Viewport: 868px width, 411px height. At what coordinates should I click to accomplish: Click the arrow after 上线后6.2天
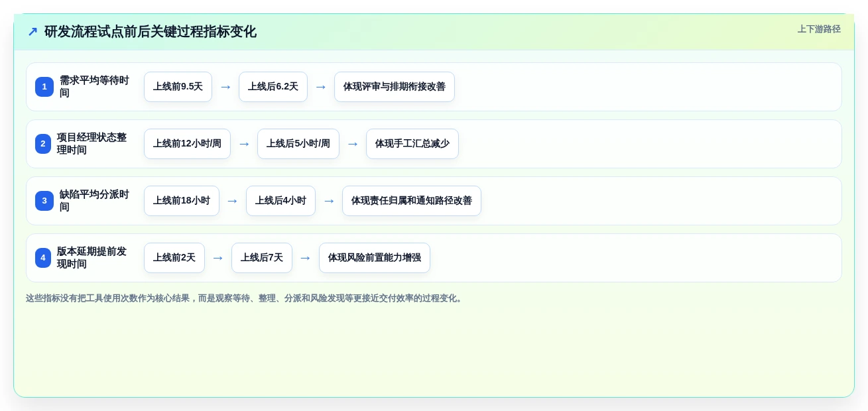[321, 87]
